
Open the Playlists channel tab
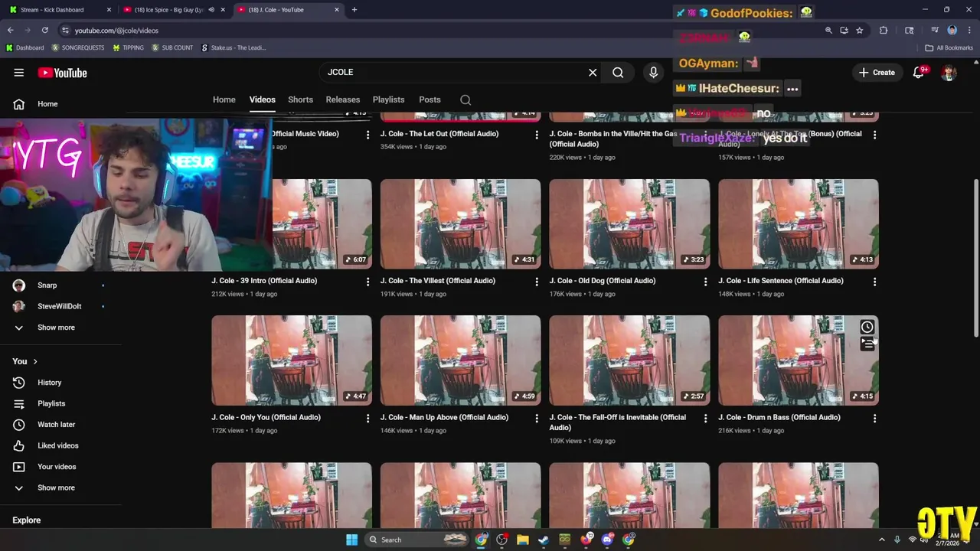click(388, 99)
